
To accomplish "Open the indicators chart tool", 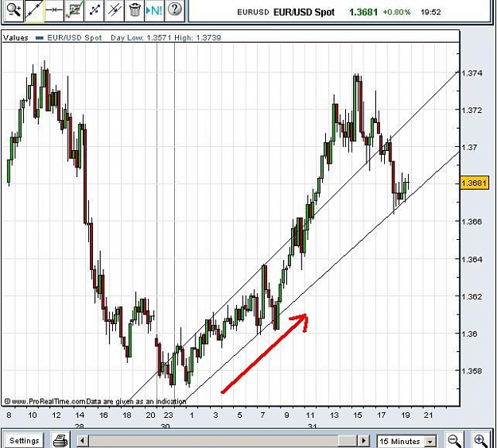I will [x=74, y=10].
